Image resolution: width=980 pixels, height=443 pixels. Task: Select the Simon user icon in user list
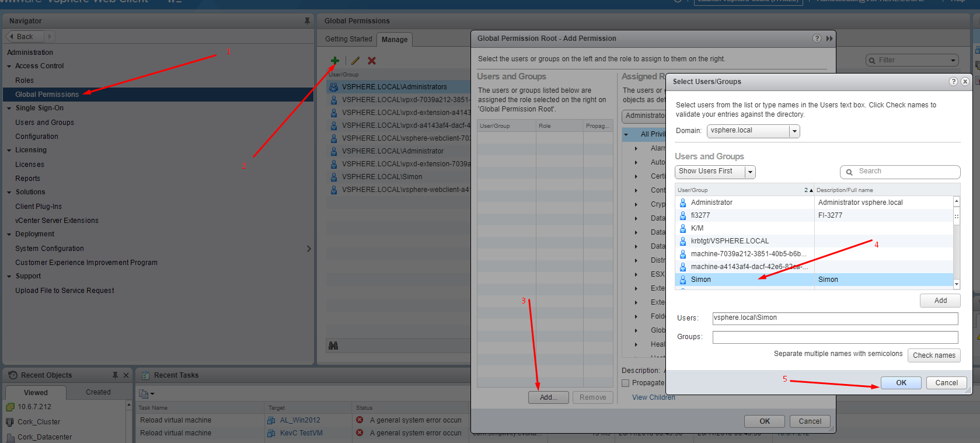(683, 280)
